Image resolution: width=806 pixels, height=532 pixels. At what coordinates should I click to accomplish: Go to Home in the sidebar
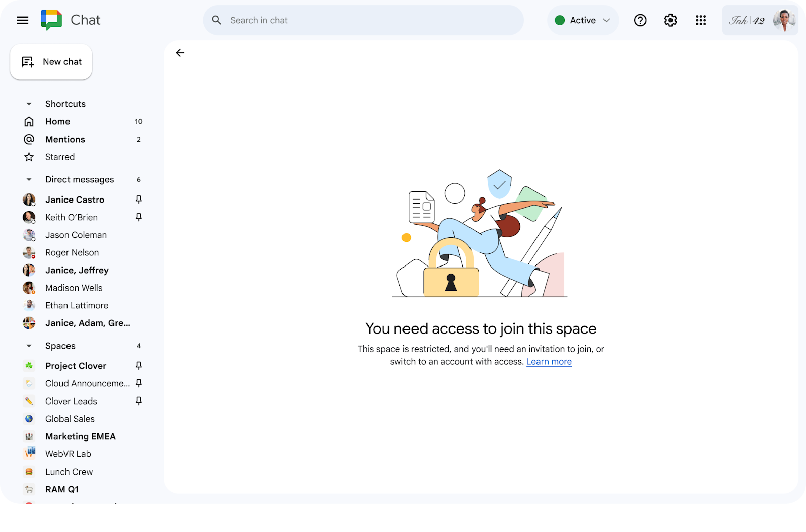[x=57, y=121]
